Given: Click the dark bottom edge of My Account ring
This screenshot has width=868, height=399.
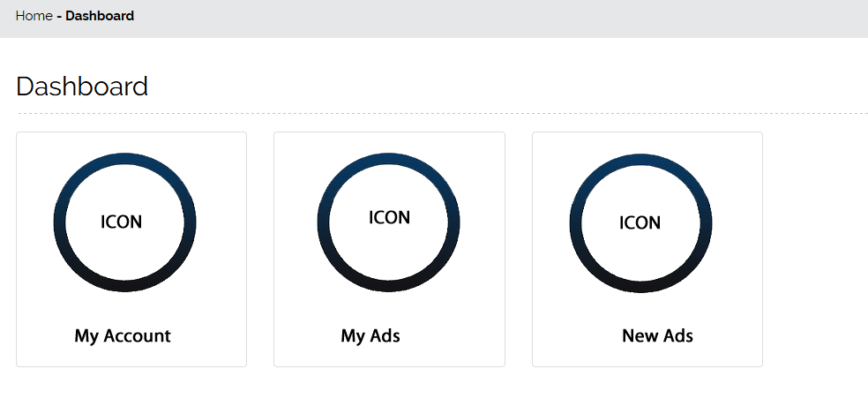Looking at the screenshot, I should click(124, 283).
